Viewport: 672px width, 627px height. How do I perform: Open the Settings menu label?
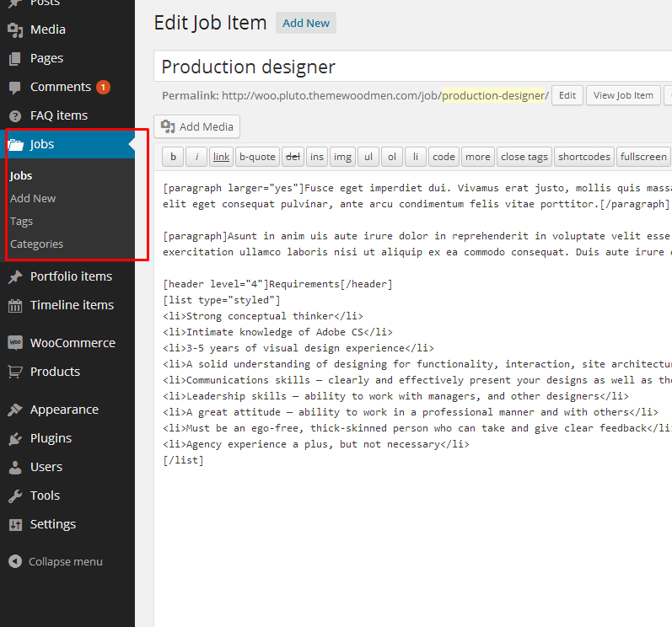(53, 524)
